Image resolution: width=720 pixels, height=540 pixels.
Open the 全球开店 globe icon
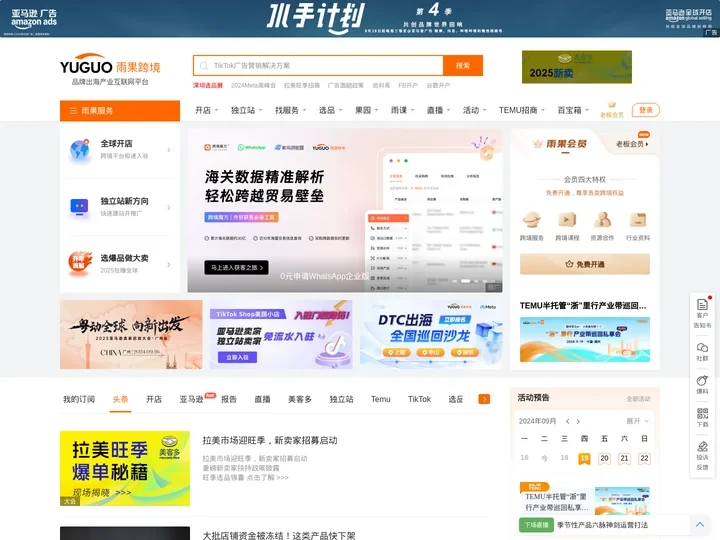point(80,150)
